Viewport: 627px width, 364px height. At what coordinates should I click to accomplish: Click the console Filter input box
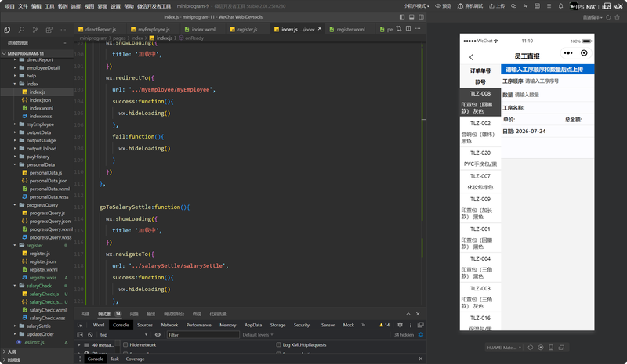(203, 335)
